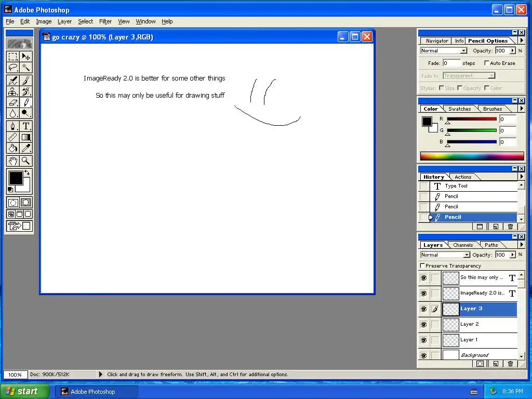532x399 pixels.
Task: Select the Paint Bucket tool
Action: click(x=13, y=148)
